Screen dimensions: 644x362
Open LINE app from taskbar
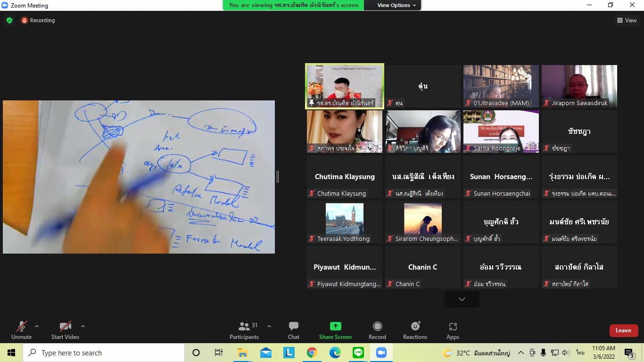pyautogui.click(x=358, y=353)
